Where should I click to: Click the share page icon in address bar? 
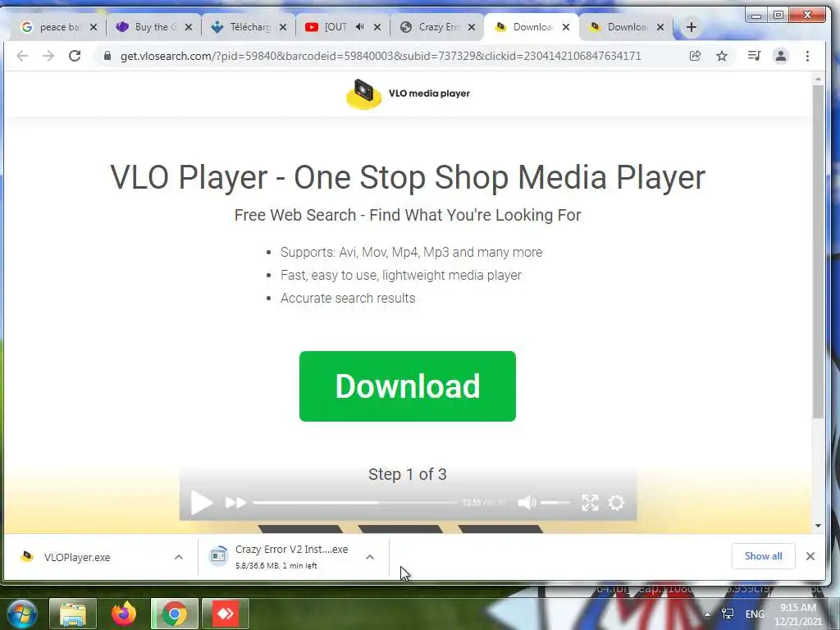[695, 56]
